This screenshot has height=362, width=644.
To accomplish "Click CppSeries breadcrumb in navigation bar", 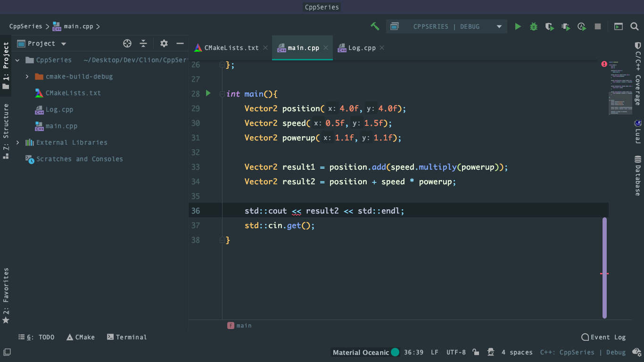I will [x=25, y=26].
